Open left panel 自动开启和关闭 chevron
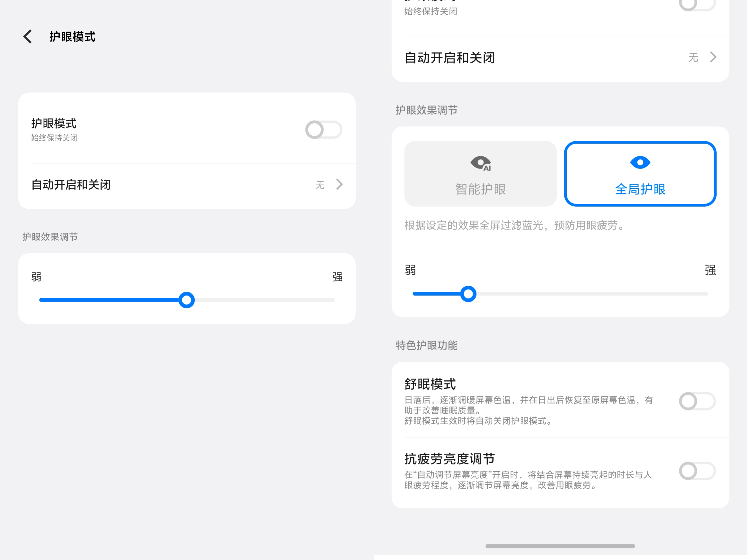Viewport: 747px width, 560px height. point(339,184)
